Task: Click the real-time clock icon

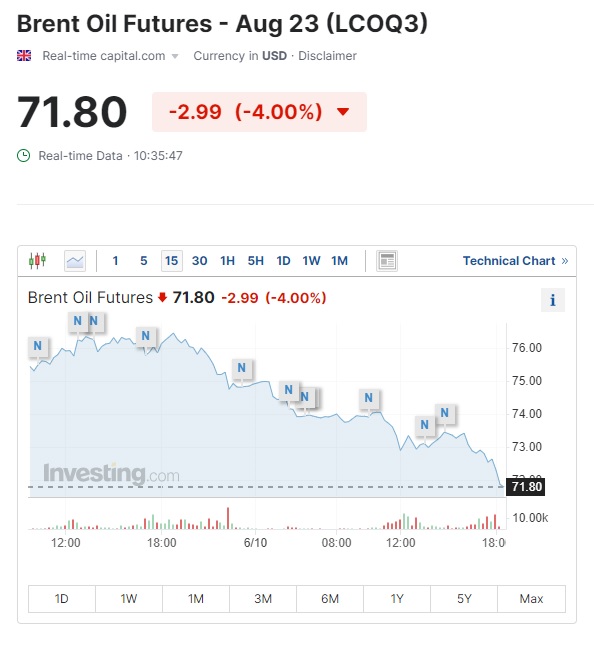Action: [24, 156]
